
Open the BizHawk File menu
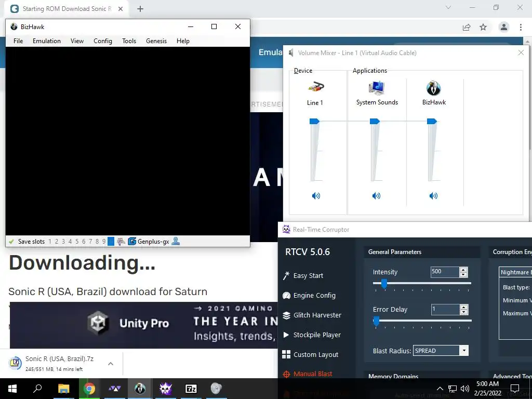18,41
